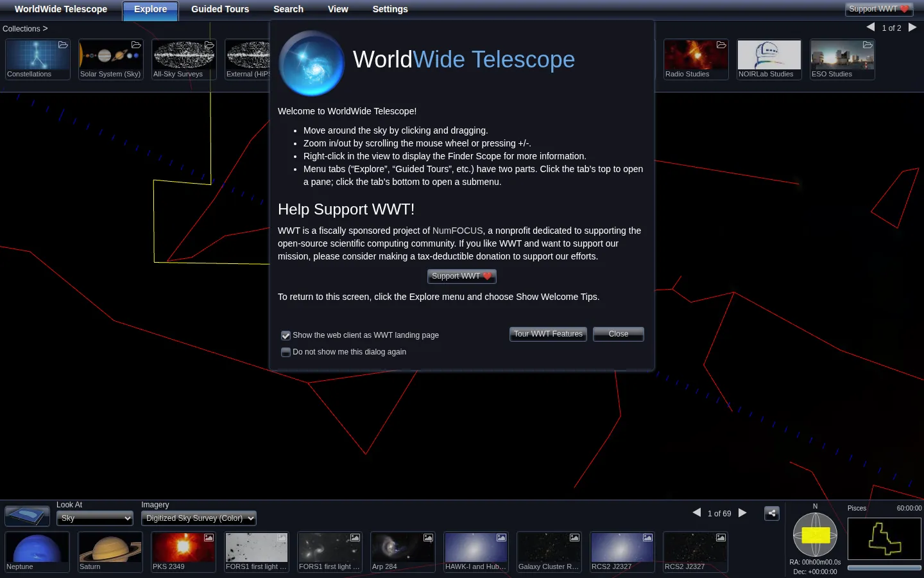Click the sky ball orientation globe
The width and height of the screenshot is (924, 578).
tap(816, 534)
